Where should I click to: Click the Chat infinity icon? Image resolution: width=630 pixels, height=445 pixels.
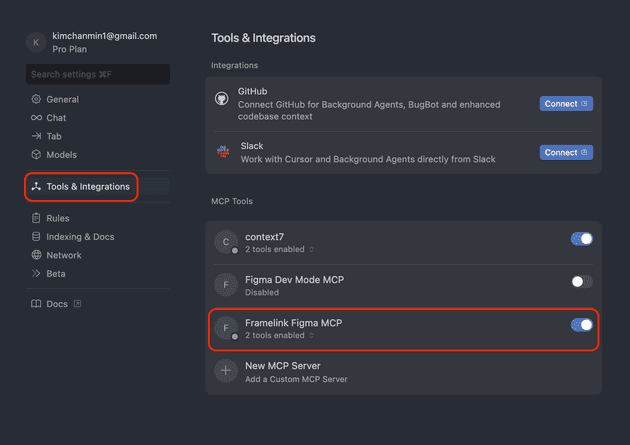point(36,118)
